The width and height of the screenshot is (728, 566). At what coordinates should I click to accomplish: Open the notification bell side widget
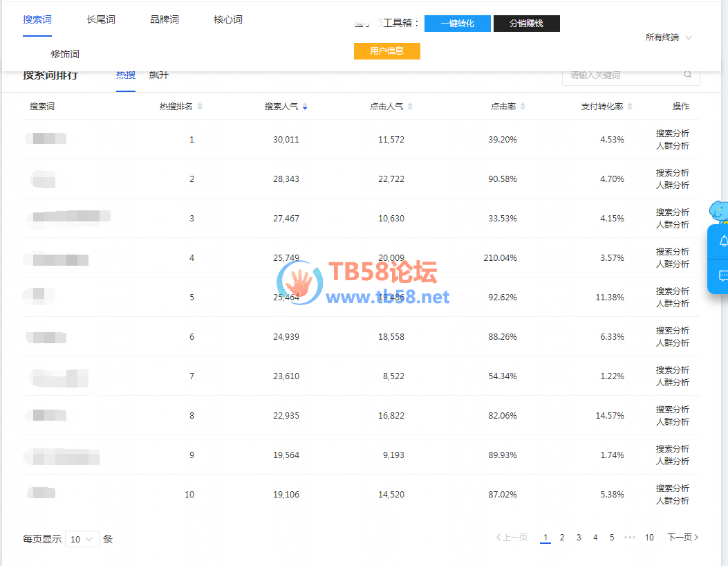click(x=722, y=241)
